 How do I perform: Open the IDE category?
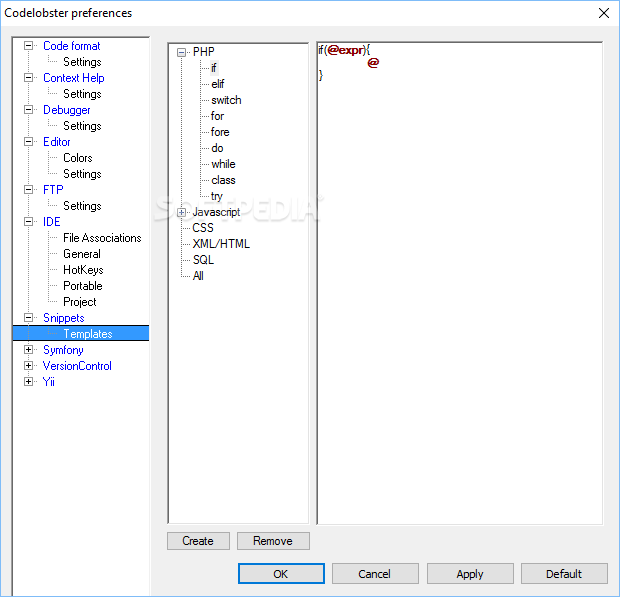click(51, 222)
